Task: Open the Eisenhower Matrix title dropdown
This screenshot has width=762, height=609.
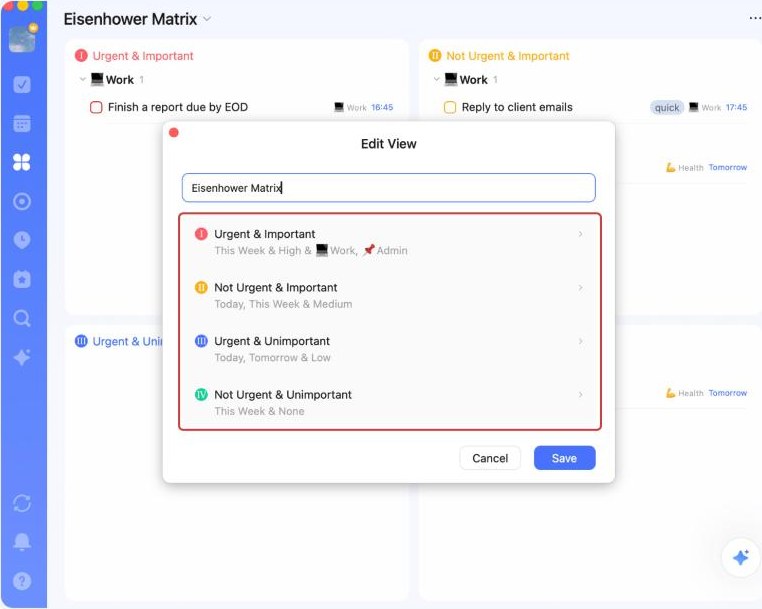Action: [x=208, y=19]
